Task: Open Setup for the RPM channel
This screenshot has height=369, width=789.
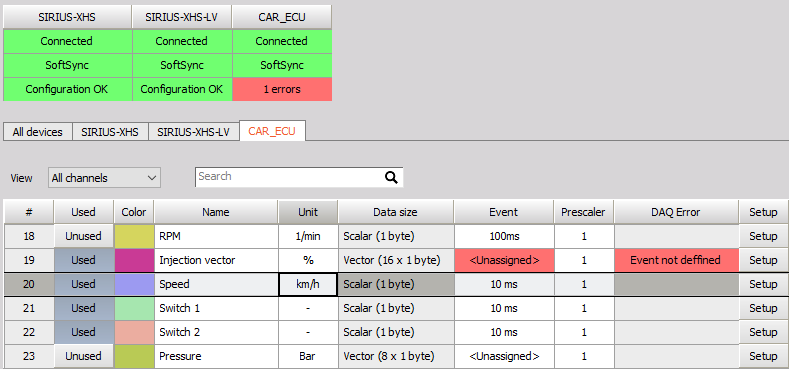Action: pyautogui.click(x=763, y=236)
